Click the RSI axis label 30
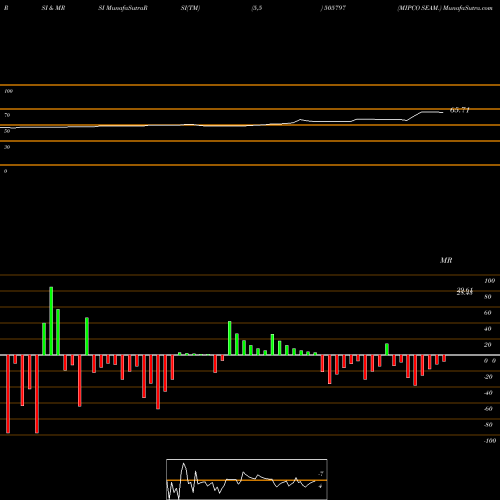This screenshot has height=500, width=500. tap(7, 147)
